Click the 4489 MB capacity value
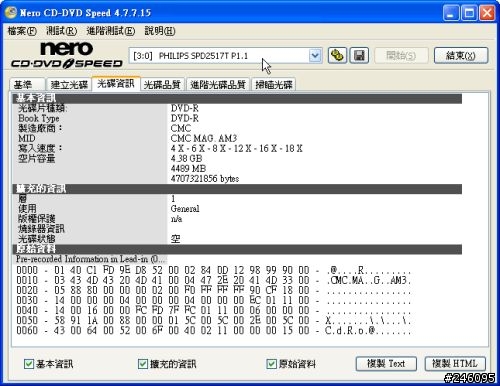The image size is (500, 386). coord(188,169)
